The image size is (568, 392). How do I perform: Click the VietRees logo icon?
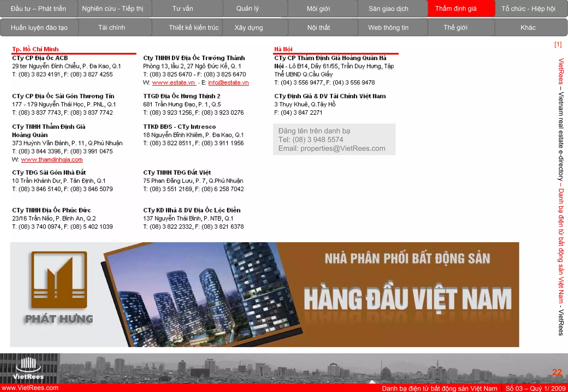point(29,368)
